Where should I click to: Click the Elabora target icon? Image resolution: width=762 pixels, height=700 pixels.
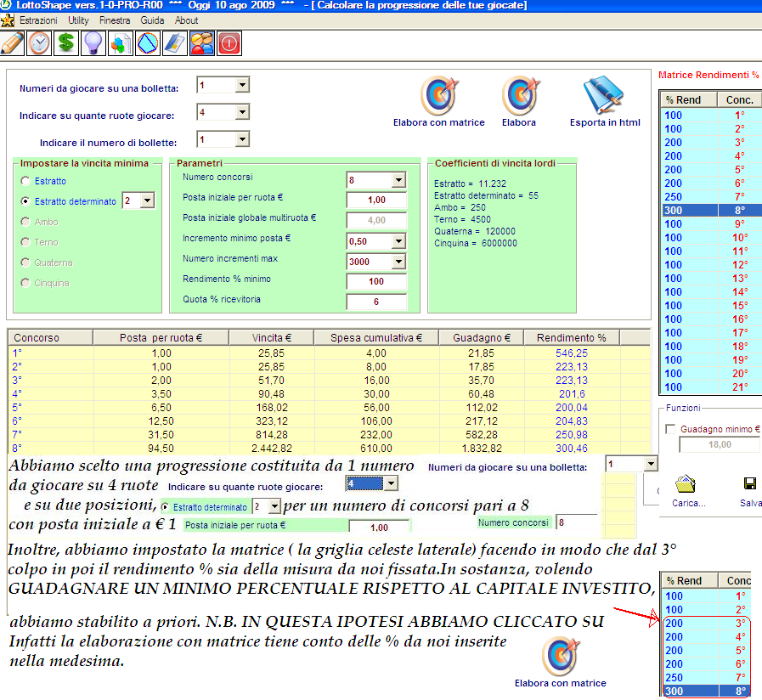pyautogui.click(x=520, y=95)
